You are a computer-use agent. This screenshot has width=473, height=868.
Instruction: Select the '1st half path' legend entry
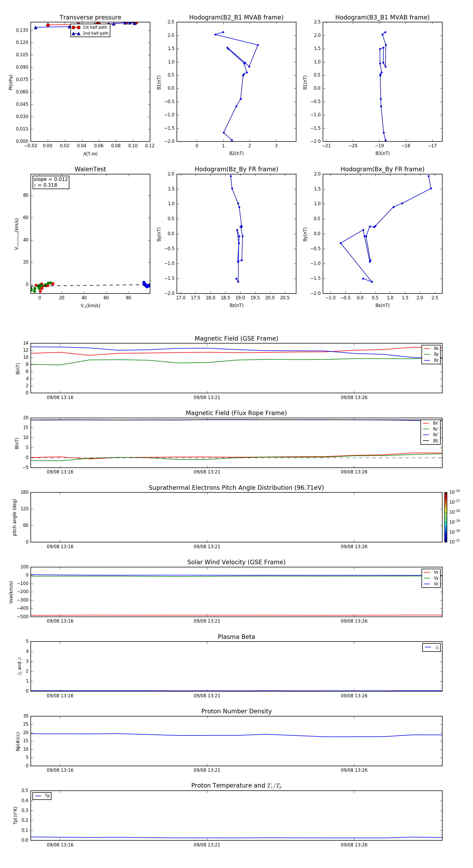click(x=90, y=27)
